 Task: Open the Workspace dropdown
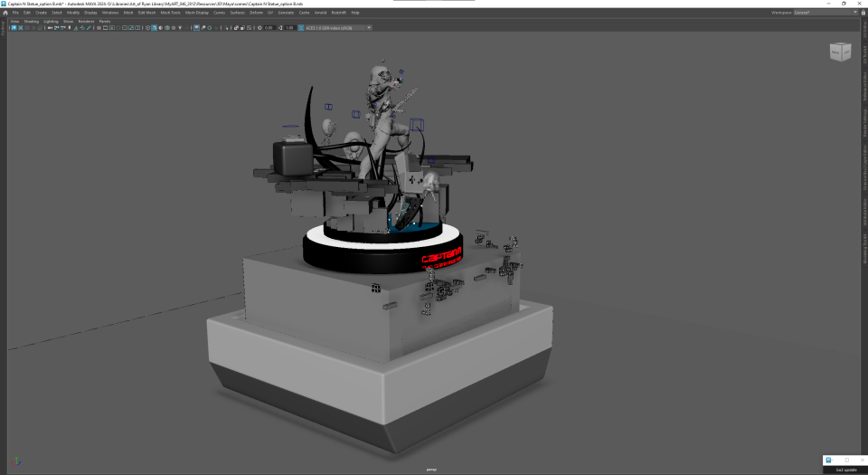(825, 12)
